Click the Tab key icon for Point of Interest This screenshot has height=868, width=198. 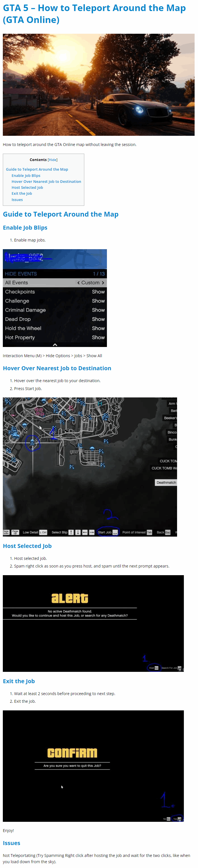point(149,532)
